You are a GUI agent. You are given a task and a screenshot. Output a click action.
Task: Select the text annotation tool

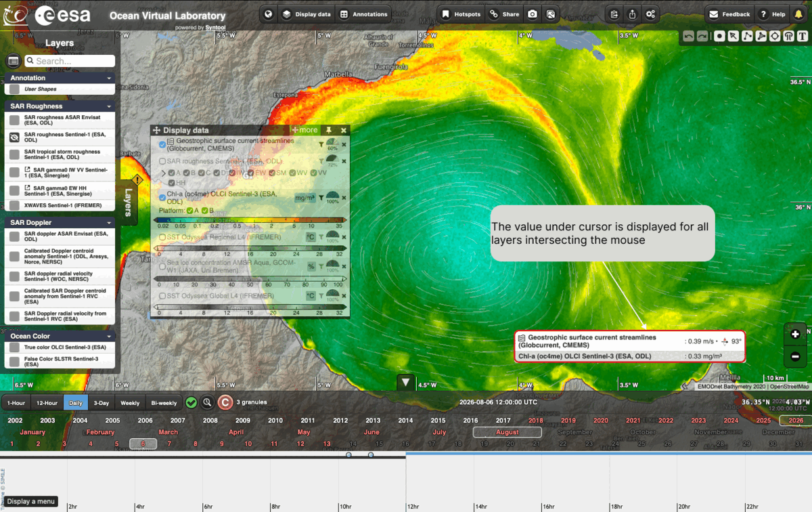[803, 37]
